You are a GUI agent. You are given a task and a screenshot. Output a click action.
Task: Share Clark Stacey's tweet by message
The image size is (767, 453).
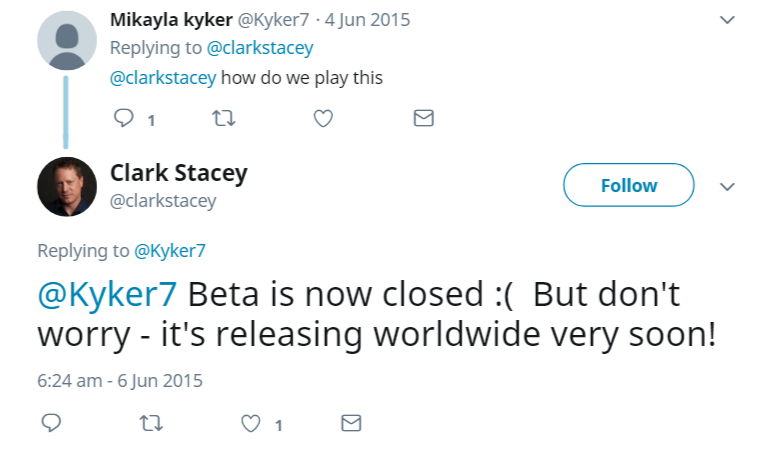[x=351, y=423]
